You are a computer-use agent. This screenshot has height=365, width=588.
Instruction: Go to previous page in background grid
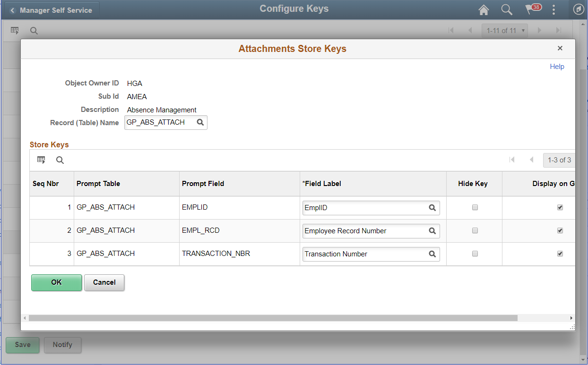(470, 31)
